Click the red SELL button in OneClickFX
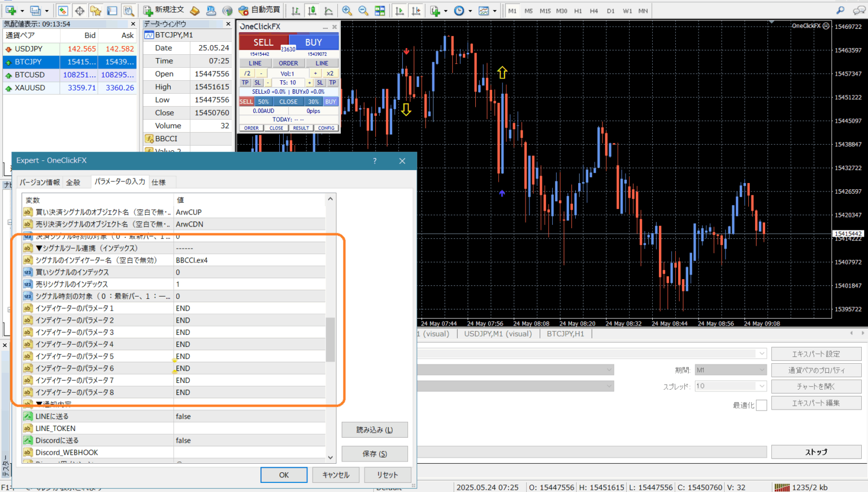Viewport: 868px width, 492px height. 263,42
